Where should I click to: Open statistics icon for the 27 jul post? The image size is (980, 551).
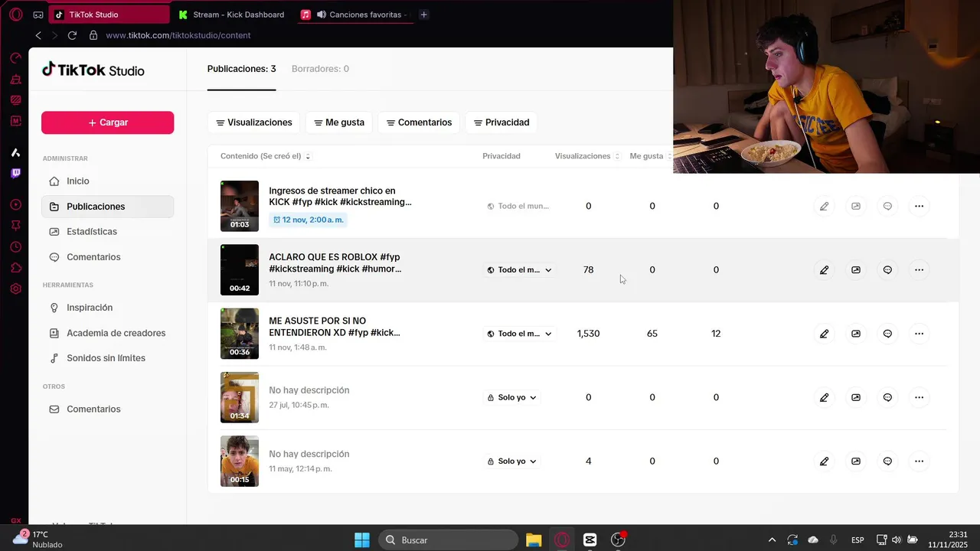(x=856, y=397)
